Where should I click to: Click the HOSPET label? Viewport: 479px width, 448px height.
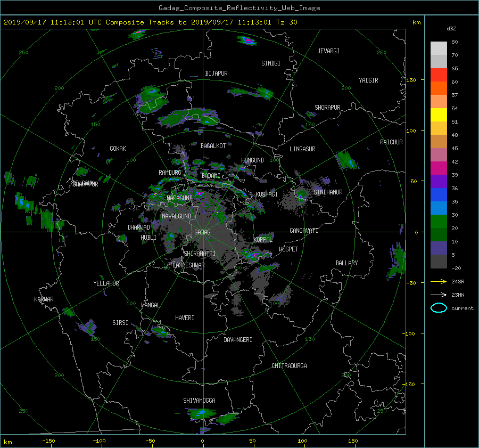click(x=288, y=249)
